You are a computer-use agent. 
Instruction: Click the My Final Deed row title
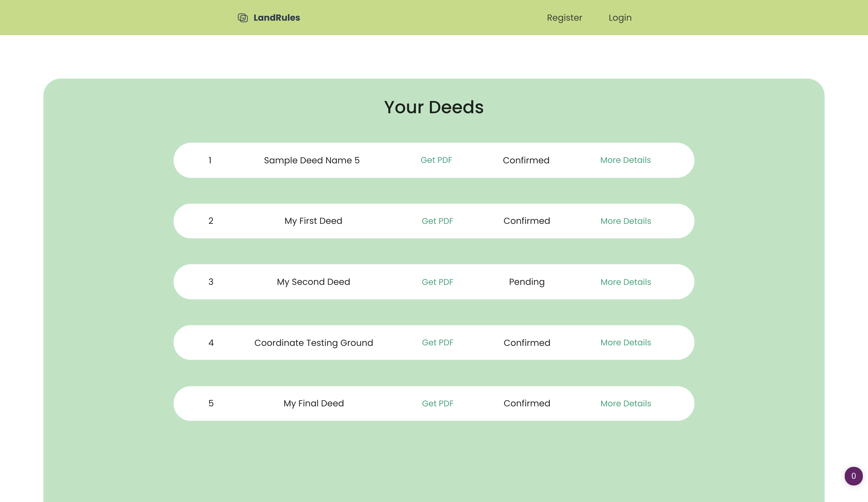tap(313, 404)
